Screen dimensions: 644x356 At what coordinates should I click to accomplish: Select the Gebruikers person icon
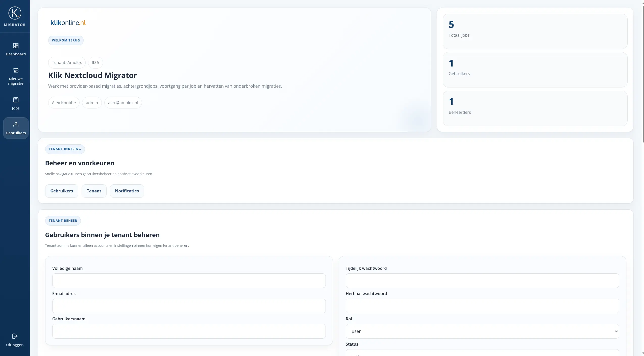pyautogui.click(x=16, y=124)
